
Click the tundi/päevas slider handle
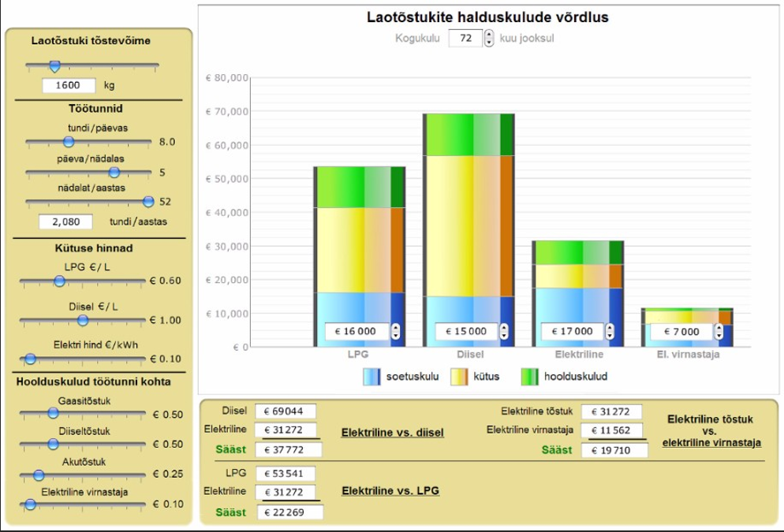point(69,142)
